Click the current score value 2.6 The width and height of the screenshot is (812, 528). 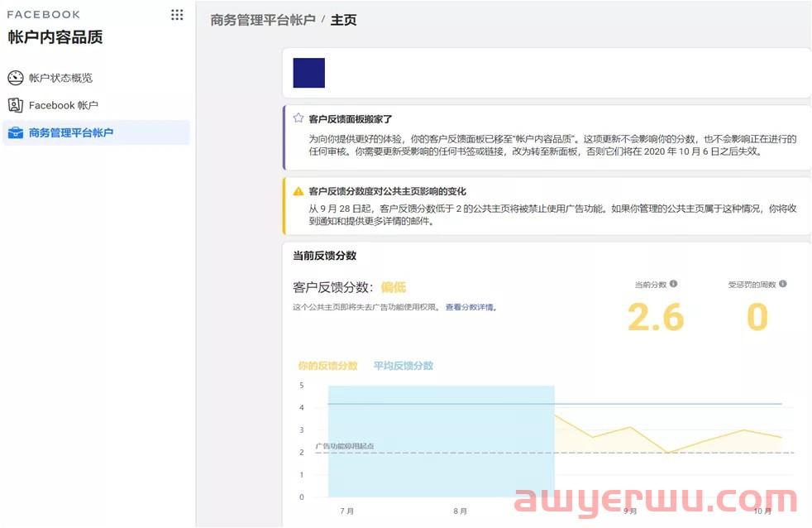click(656, 317)
